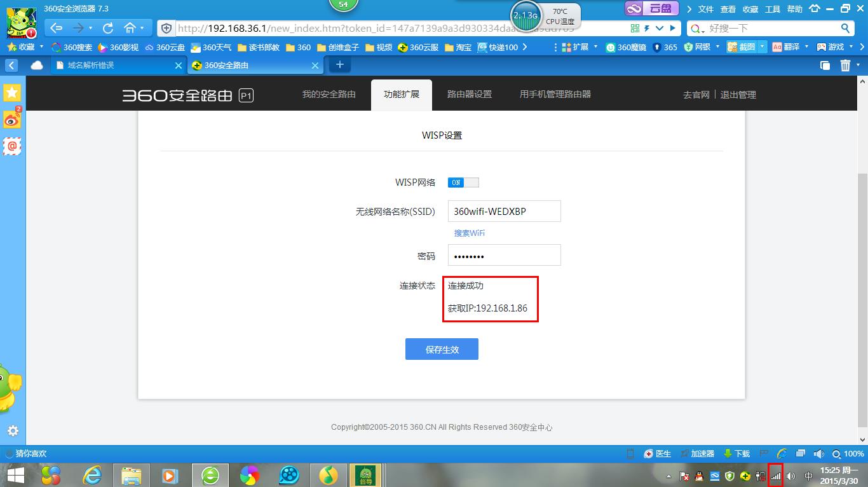This screenshot has width=868, height=487.
Task: Click the 医生 browser doctor icon
Action: tap(658, 454)
